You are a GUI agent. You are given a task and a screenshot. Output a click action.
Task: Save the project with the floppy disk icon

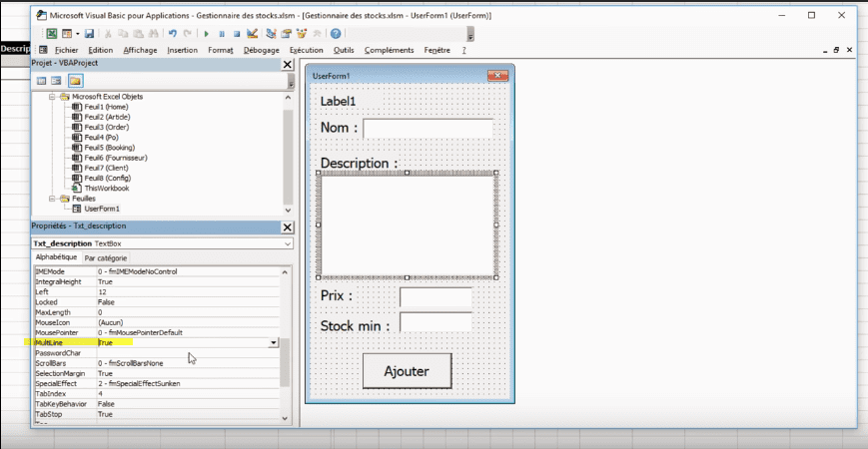point(89,33)
